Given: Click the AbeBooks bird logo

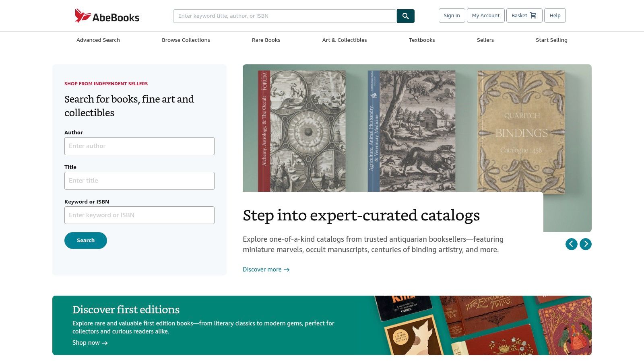Looking at the screenshot, I should [83, 16].
